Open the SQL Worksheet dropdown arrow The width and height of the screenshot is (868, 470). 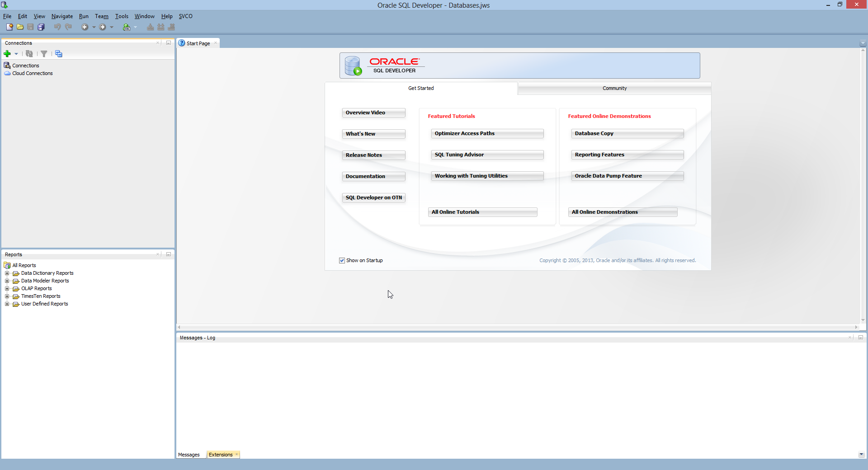click(135, 27)
